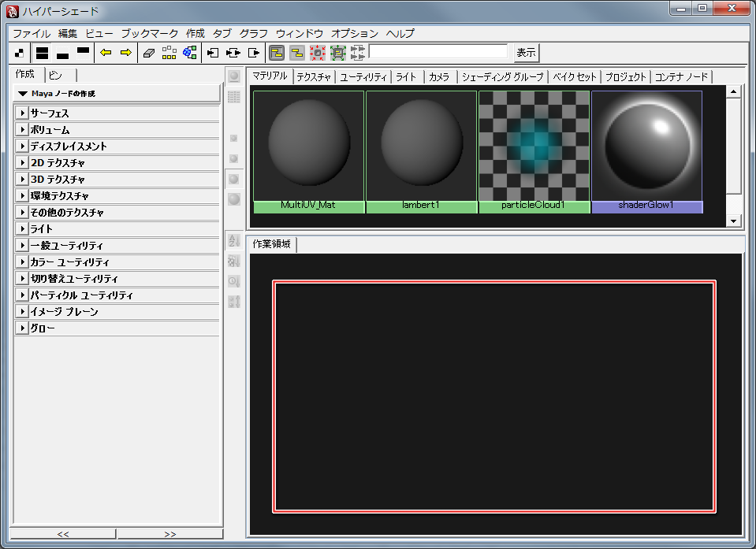Image resolution: width=756 pixels, height=549 pixels.
Task: Click the yellow next graph arrow
Action: (x=125, y=53)
